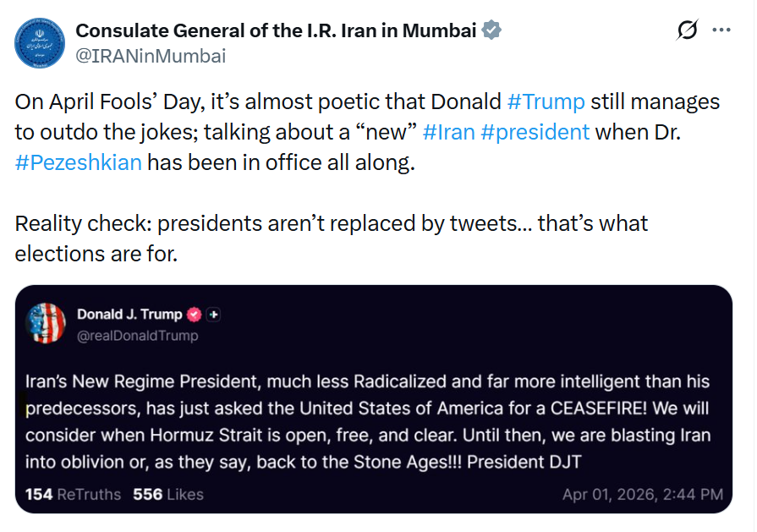Click the @IRANinMumbai handle
The height and width of the screenshot is (532, 757).
tap(151, 56)
